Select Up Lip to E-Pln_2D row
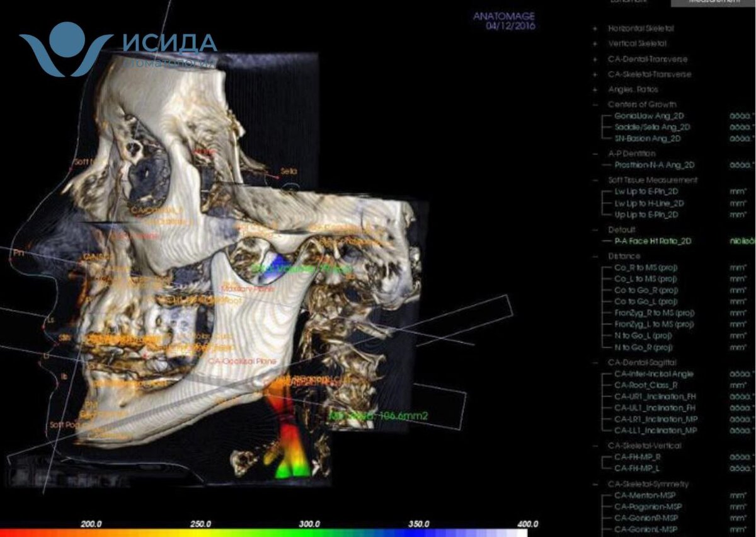 (648, 215)
